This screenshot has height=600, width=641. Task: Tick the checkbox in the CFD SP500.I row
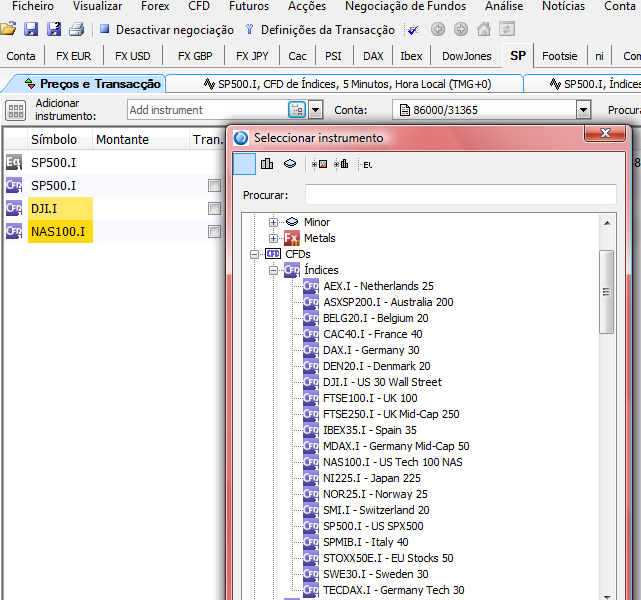214,186
